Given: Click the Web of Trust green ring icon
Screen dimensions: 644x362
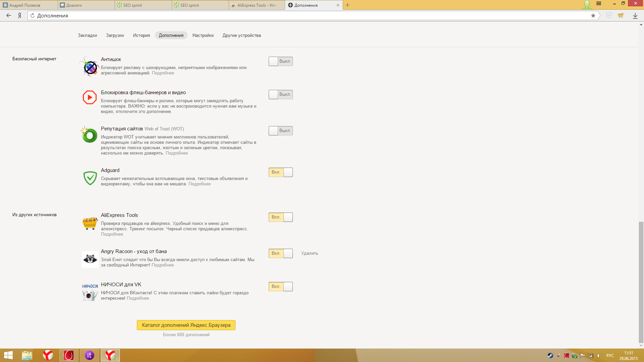Looking at the screenshot, I should click(89, 135).
